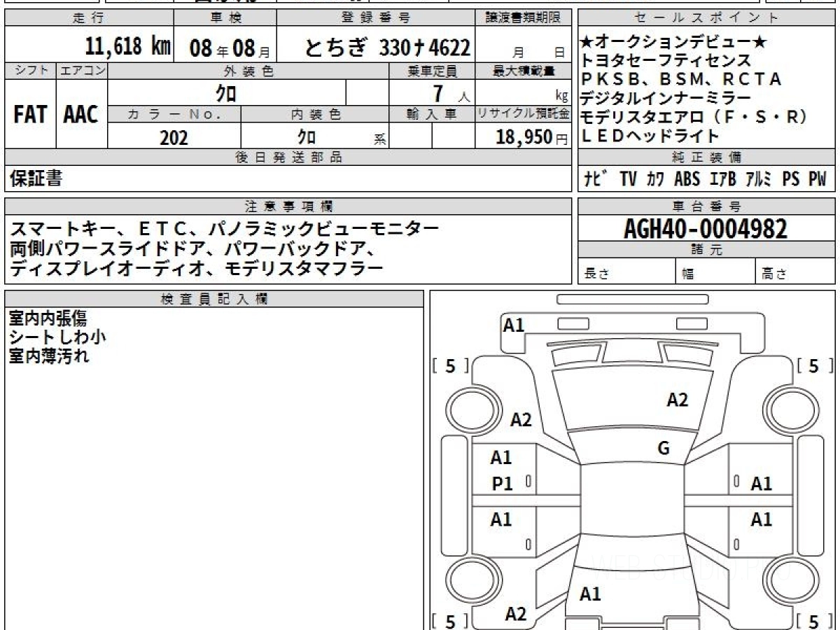Screen dimensions: 840x630
Task: Click the ★オークションデビュー★ line
Action: tap(673, 43)
